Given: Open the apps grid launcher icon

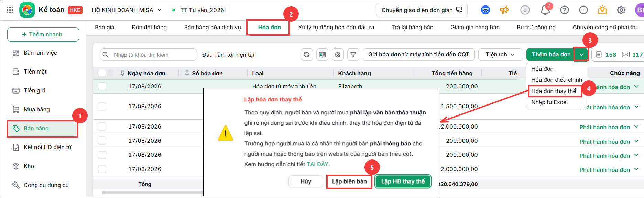Looking at the screenshot, I should (10, 10).
